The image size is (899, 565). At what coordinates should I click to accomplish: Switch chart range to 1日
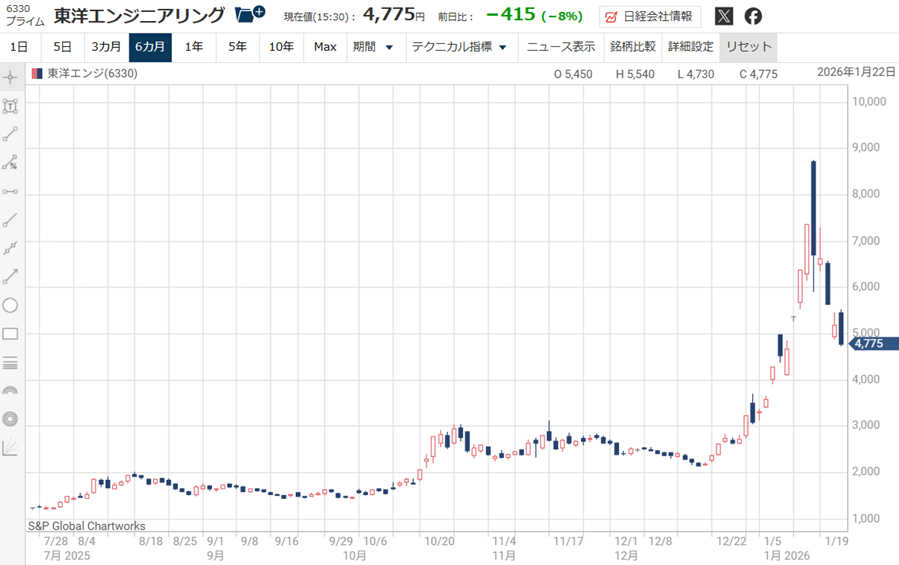click(x=19, y=47)
